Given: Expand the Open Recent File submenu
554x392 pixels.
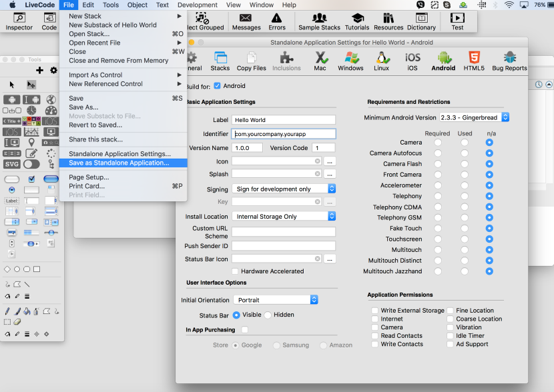Looking at the screenshot, I should (123, 43).
